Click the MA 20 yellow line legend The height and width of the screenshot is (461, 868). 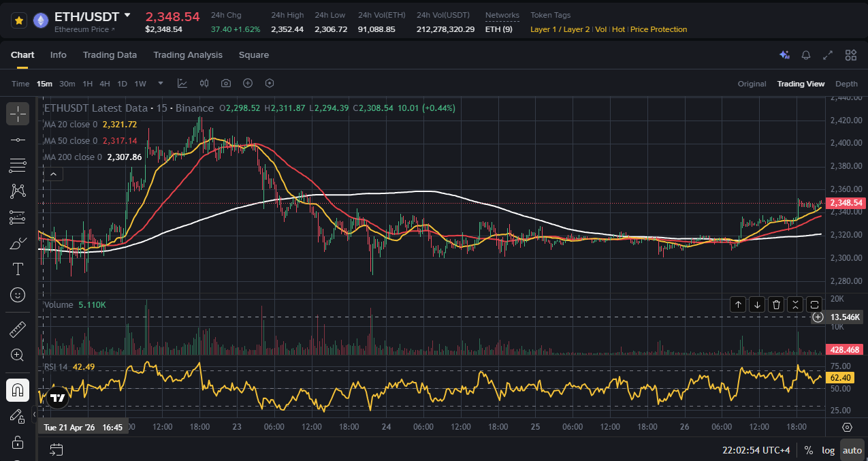click(91, 125)
